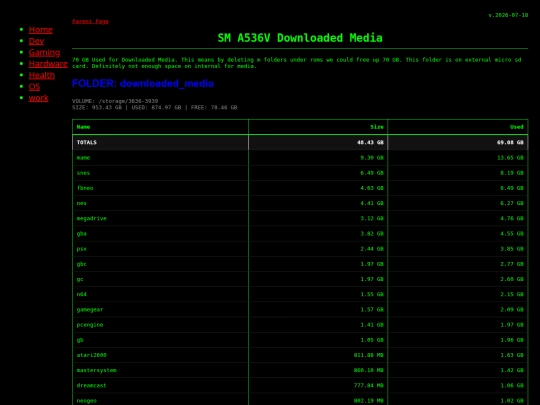The image size is (540, 405).
Task: Click the Size value in mame row
Action: point(372,158)
